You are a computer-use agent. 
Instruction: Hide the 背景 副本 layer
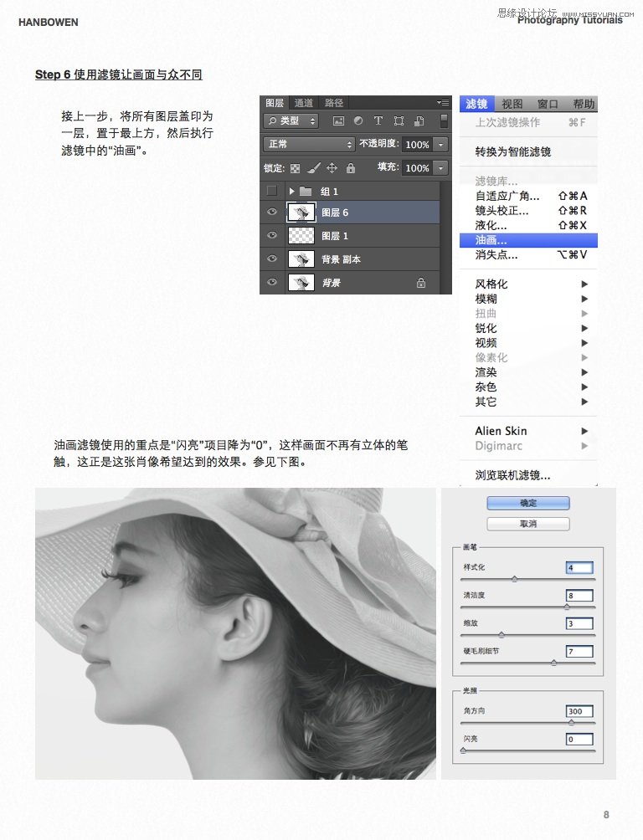point(272,259)
